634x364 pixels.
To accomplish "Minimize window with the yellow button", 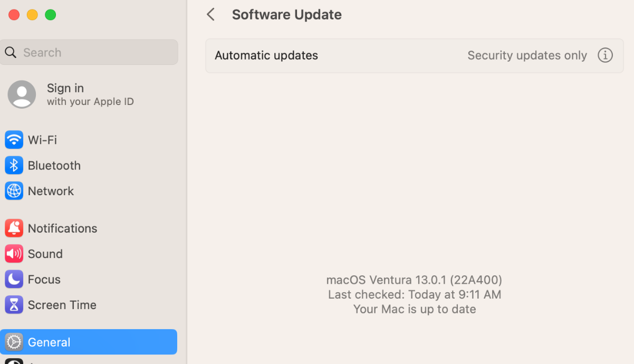I will coord(32,15).
